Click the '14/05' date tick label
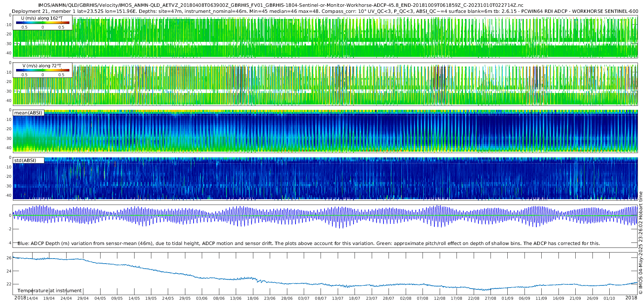The height and width of the screenshot is (304, 644). point(134,298)
